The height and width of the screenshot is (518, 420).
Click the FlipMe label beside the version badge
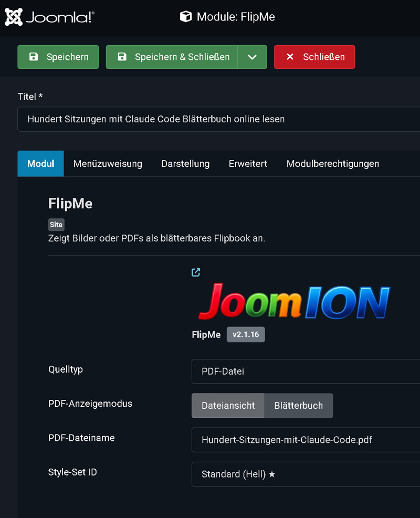tap(206, 335)
